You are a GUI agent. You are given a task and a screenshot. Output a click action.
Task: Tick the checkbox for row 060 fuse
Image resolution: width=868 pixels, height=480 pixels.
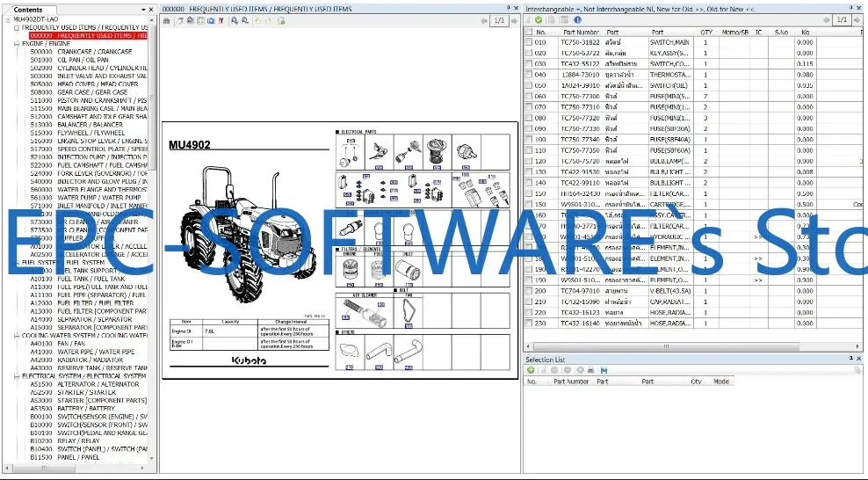click(528, 97)
